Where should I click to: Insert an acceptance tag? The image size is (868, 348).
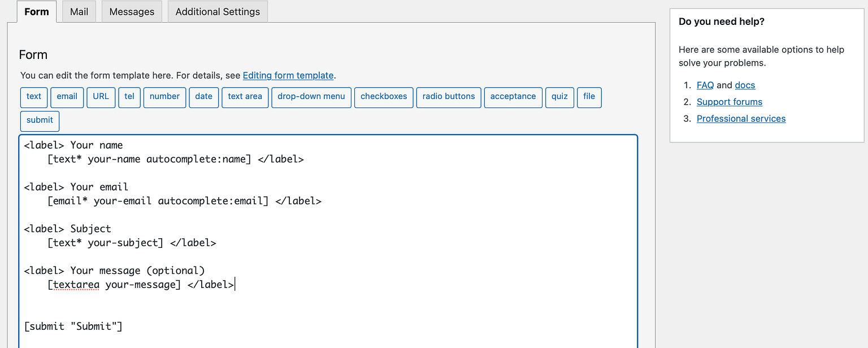[x=513, y=97]
